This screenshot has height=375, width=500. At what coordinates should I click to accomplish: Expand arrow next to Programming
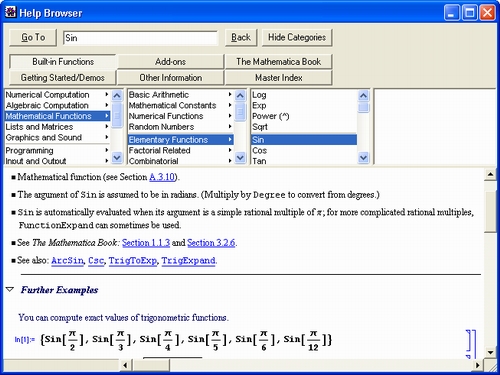pyautogui.click(x=107, y=150)
